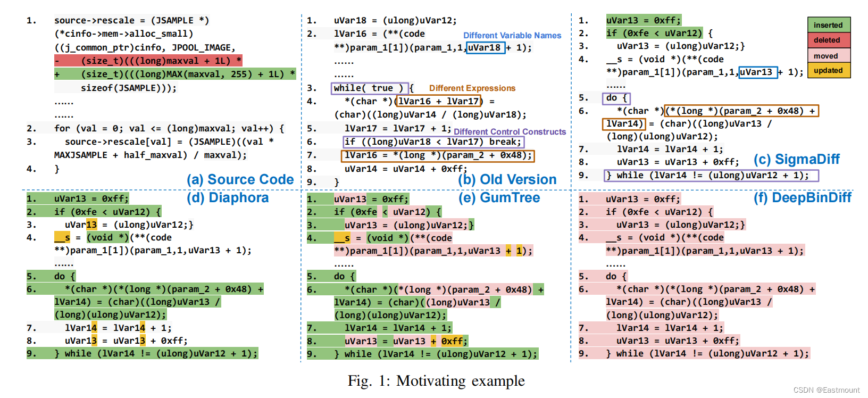Click "uVar13 = uVar13 + 0xff;" in SigmaDiff panel
This screenshot has width=868, height=398.
pyautogui.click(x=678, y=162)
